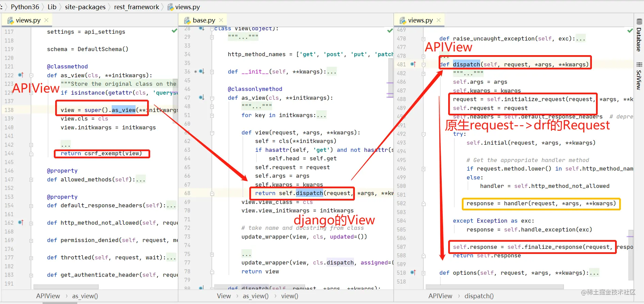Click override gutter icon at line 510
Viewport: 644px width, 304px height.
(413, 272)
